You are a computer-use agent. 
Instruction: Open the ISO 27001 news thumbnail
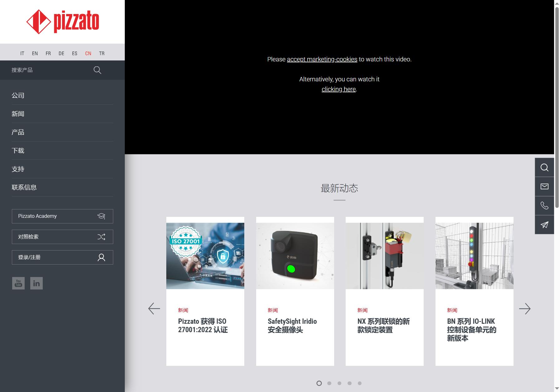205,256
